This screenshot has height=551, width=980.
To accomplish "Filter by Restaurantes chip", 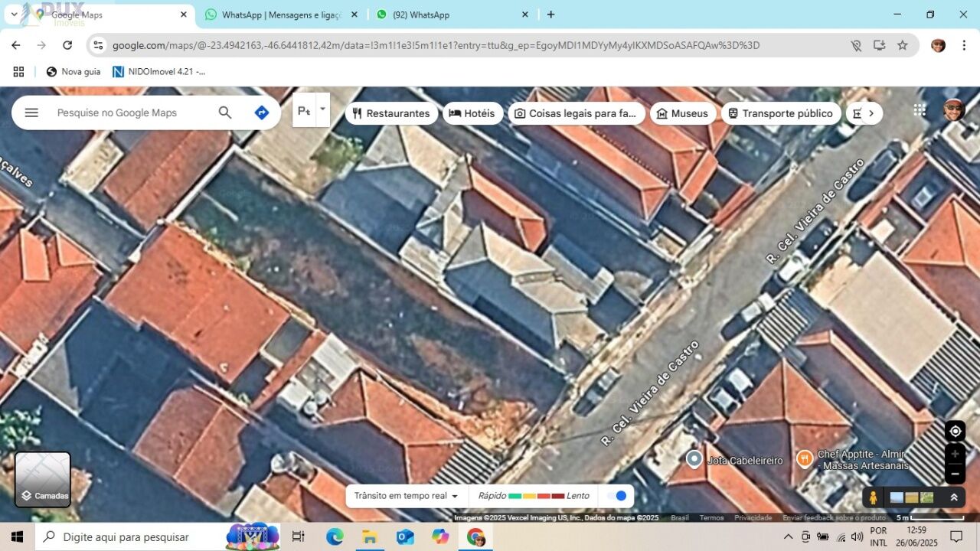I will tap(391, 113).
